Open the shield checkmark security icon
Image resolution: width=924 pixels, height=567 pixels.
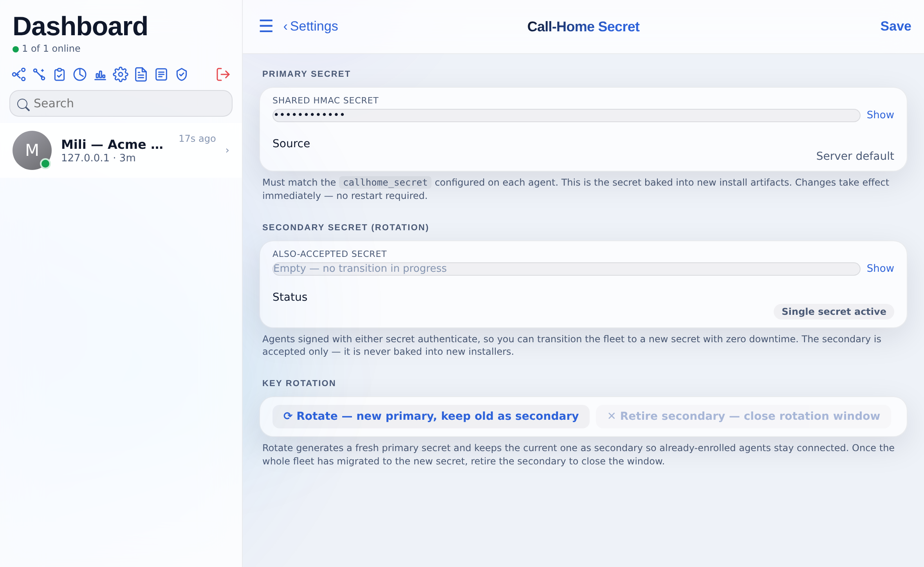point(182,74)
